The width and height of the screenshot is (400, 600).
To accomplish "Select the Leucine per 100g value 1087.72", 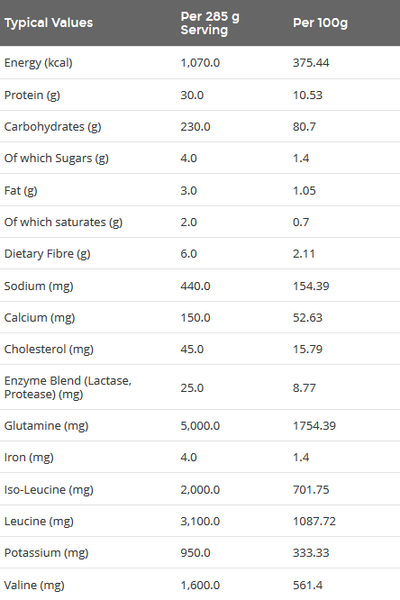I will coord(314,521).
